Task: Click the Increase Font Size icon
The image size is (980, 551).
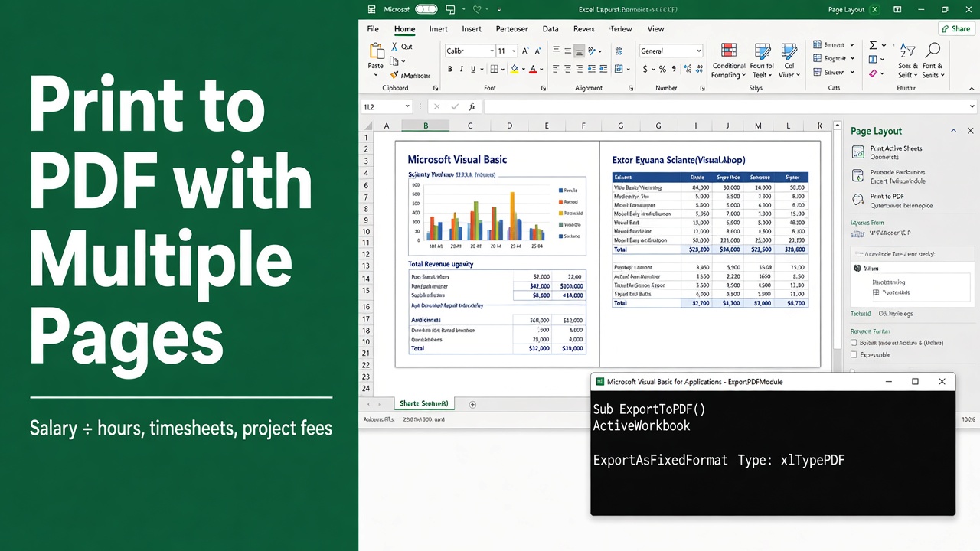Action: (x=525, y=51)
